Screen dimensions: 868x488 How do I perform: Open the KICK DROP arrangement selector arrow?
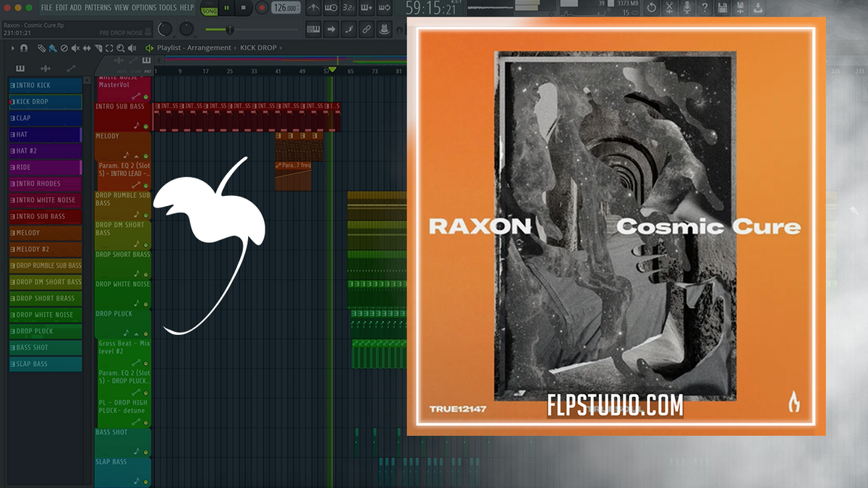tap(281, 48)
